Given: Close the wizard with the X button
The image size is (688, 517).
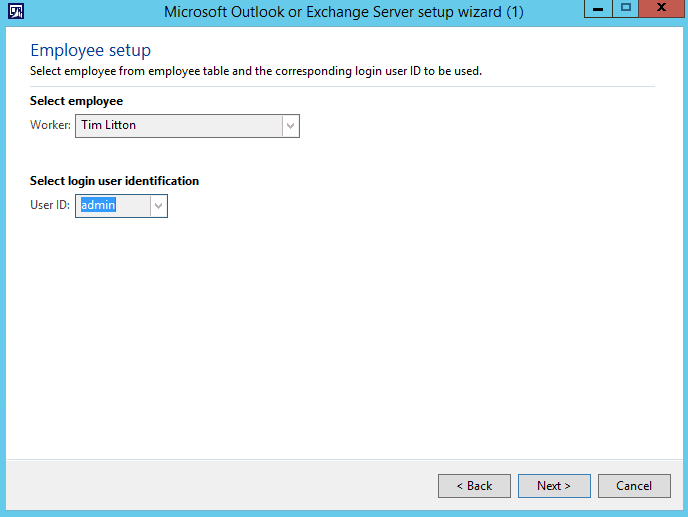Looking at the screenshot, I should click(x=661, y=8).
